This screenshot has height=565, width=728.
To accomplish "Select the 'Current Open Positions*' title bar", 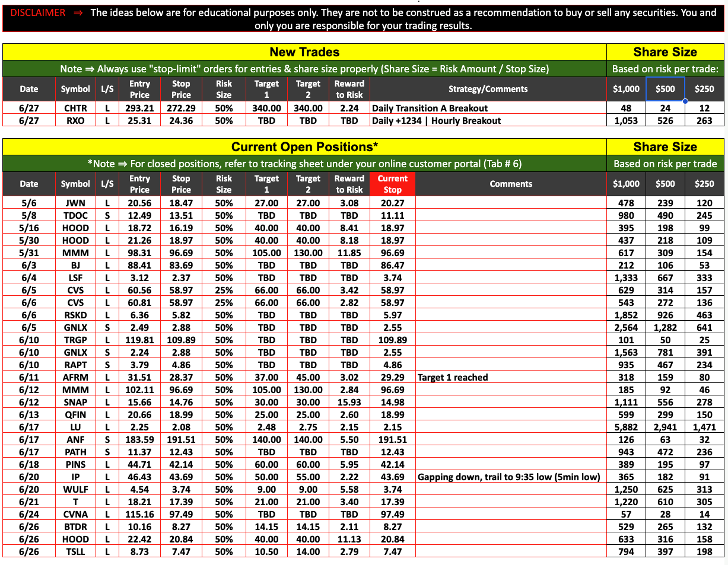I will (x=304, y=147).
